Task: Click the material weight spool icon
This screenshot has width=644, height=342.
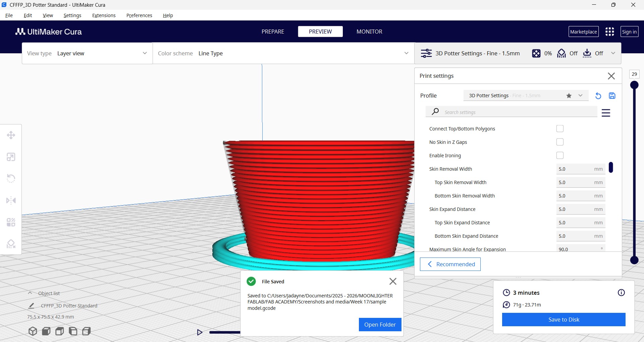Action: click(x=506, y=305)
